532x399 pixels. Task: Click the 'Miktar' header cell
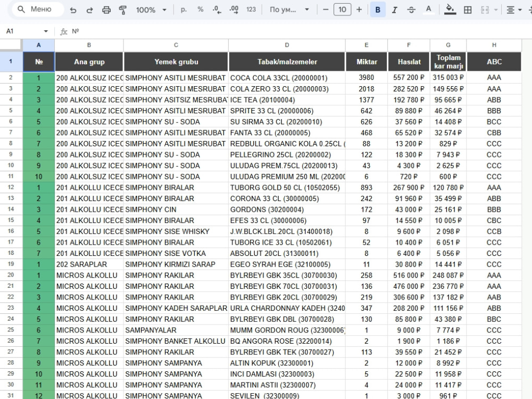[x=367, y=62]
